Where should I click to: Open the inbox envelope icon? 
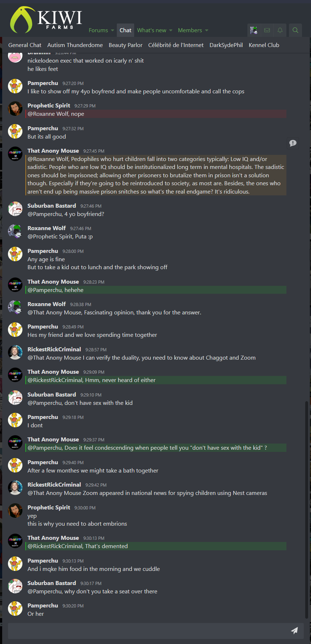[267, 30]
